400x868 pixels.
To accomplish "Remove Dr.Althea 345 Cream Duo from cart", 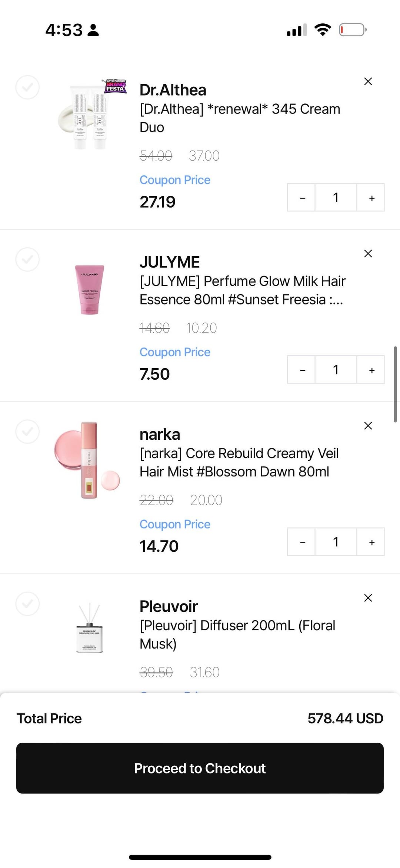I will [x=368, y=82].
